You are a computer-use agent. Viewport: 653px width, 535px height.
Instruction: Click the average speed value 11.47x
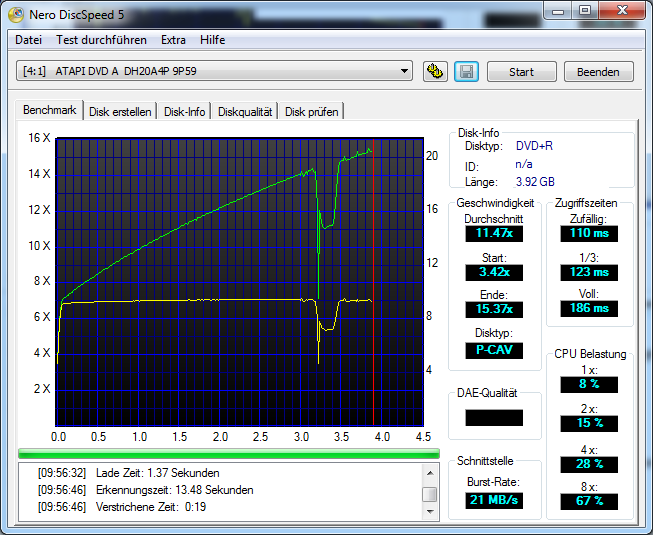[494, 233]
